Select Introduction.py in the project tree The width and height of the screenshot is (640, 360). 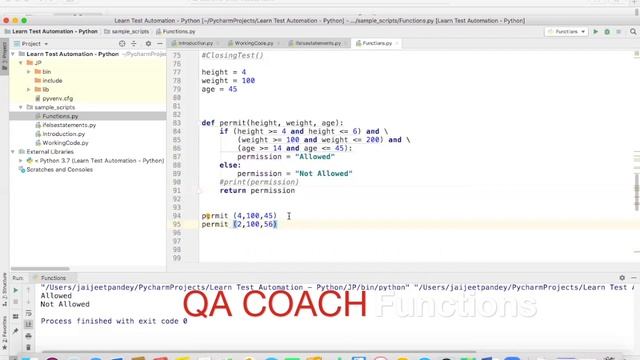pos(60,134)
